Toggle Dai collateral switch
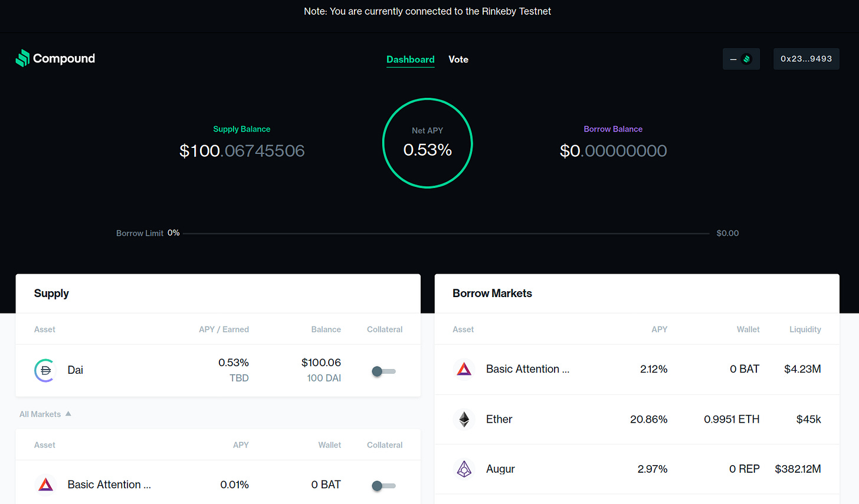The width and height of the screenshot is (859, 504). pyautogui.click(x=384, y=371)
